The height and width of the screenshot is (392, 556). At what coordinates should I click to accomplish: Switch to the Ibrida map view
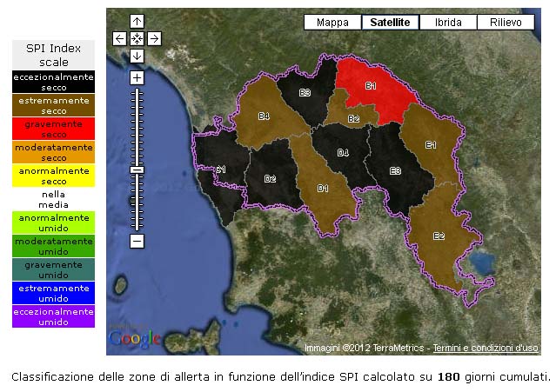click(x=448, y=23)
